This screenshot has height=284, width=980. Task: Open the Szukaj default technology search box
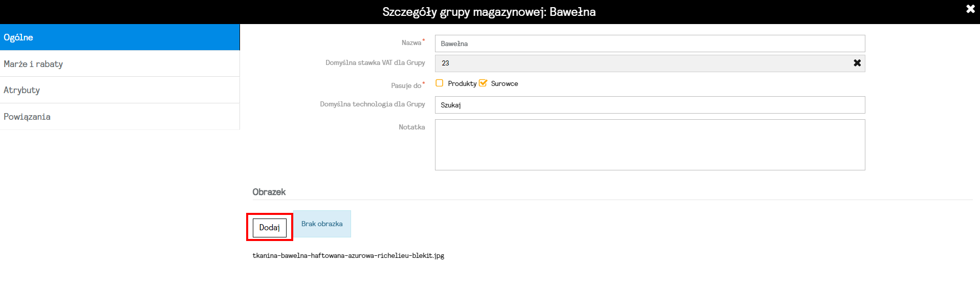650,105
